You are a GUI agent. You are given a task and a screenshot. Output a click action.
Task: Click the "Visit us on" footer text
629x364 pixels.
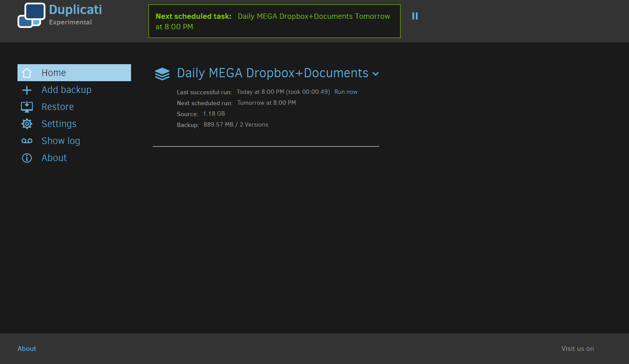click(578, 349)
